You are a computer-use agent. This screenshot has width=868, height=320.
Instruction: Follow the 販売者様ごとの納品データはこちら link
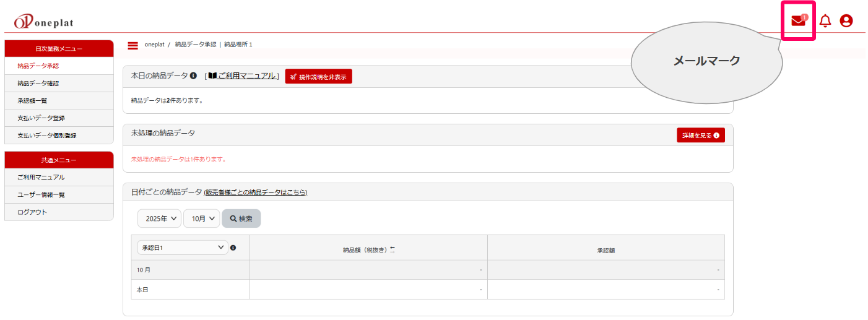(x=255, y=192)
